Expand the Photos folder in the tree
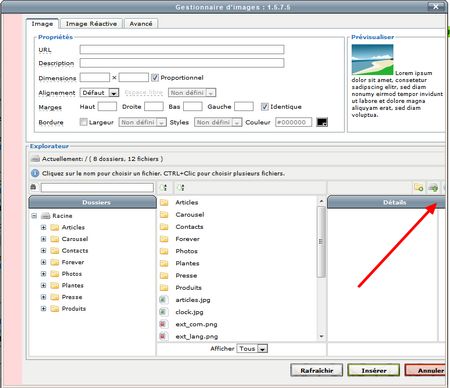Screen dimensions: 450x388 [43, 274]
